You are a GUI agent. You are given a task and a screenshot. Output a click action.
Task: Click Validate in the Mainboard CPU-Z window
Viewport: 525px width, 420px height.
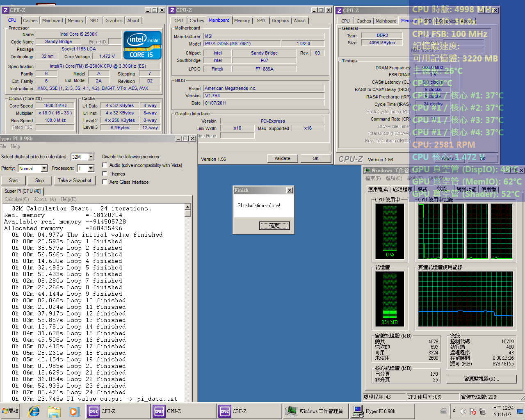[x=282, y=158]
